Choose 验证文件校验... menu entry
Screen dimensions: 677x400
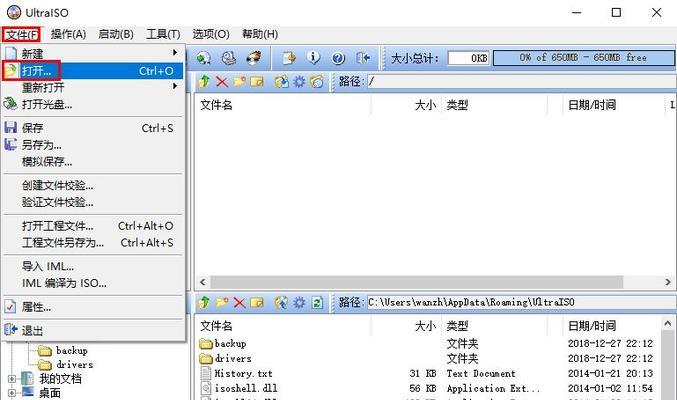pos(93,202)
